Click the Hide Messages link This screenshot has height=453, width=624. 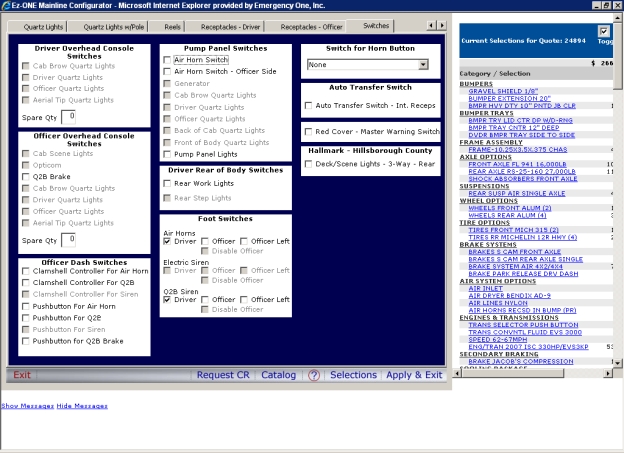82,406
